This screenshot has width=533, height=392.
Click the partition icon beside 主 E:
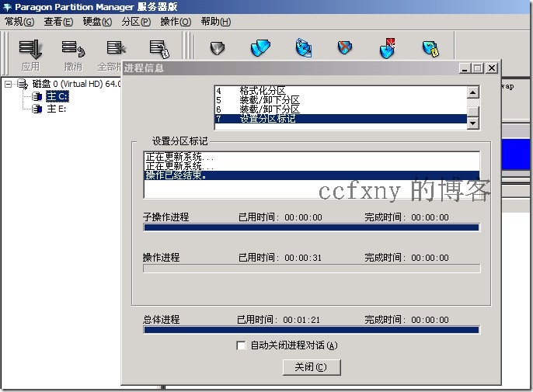coord(37,109)
